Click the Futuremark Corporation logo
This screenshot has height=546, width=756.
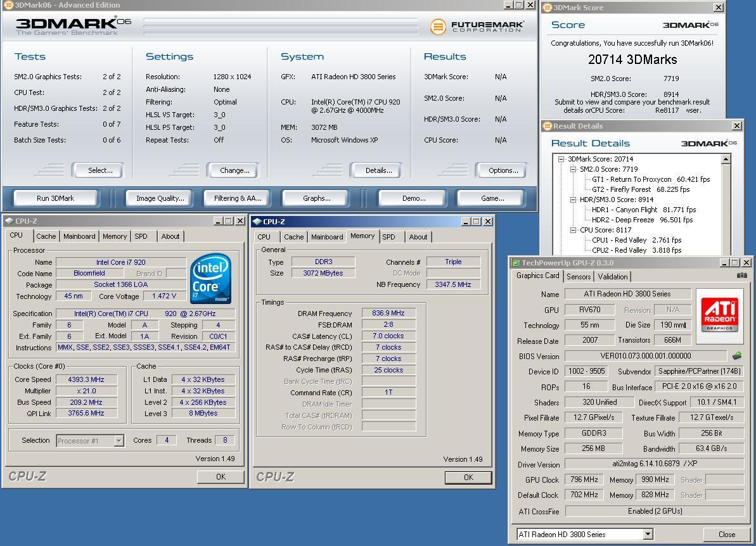(477, 27)
